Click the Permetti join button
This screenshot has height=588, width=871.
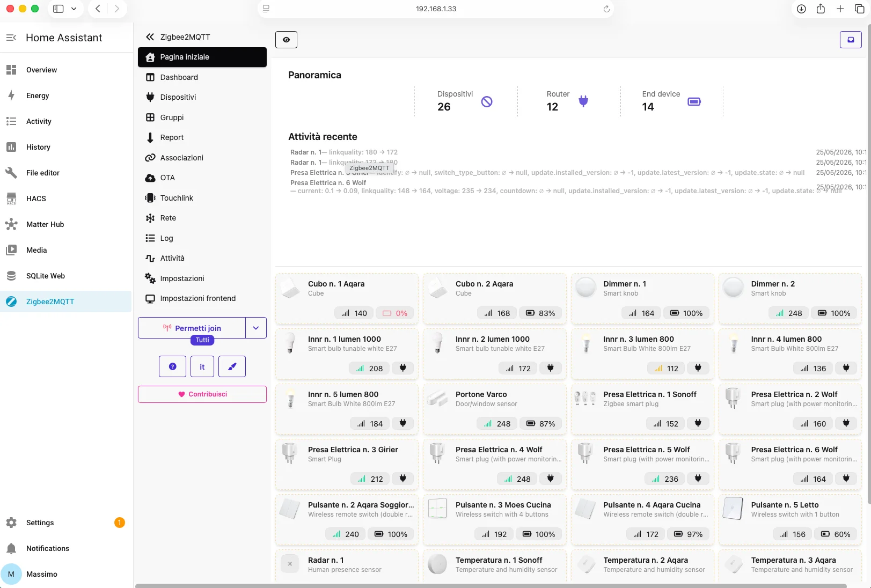point(192,328)
